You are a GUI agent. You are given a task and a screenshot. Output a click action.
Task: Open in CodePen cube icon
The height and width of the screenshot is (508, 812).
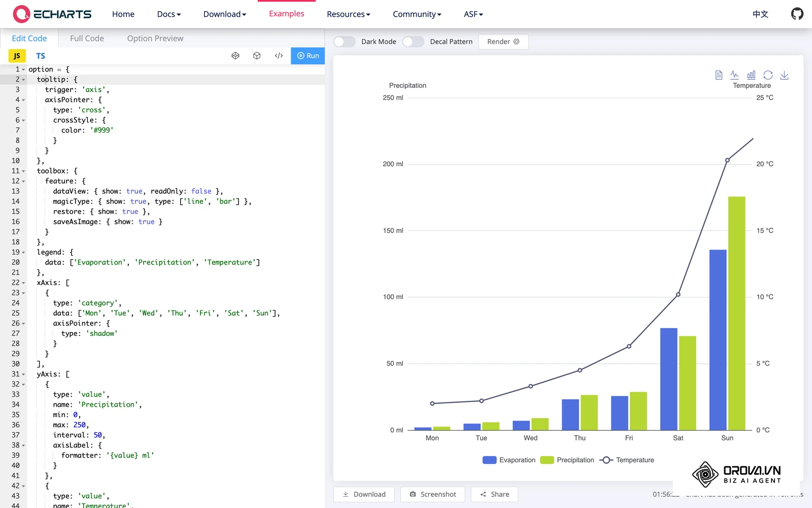tap(257, 56)
